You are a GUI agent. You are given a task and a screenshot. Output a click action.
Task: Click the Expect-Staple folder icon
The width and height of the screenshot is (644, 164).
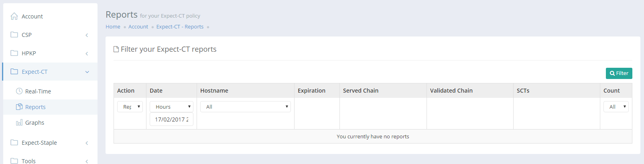(14, 142)
